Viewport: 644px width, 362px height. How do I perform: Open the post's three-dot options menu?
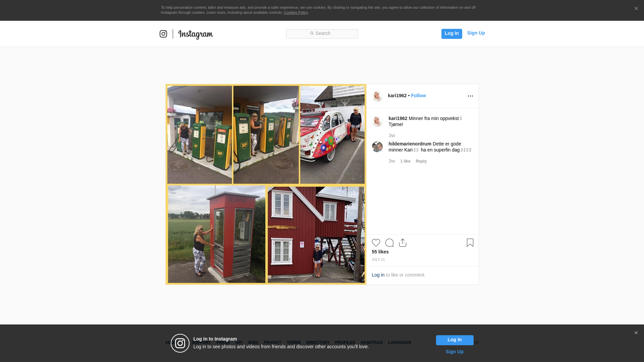(470, 96)
